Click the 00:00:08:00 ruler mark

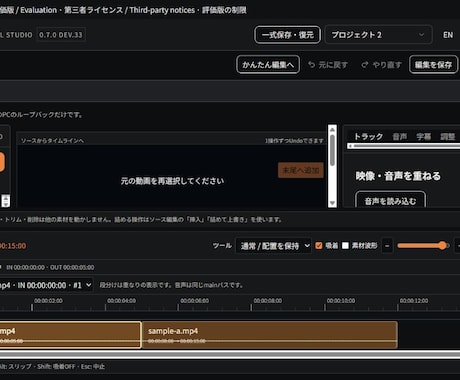268,301
